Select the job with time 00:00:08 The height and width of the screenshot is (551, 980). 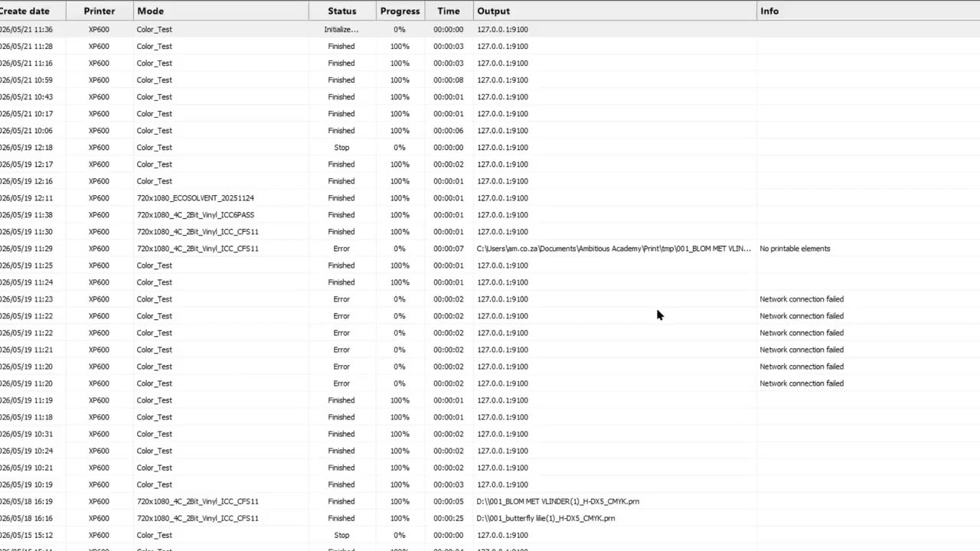(490, 80)
